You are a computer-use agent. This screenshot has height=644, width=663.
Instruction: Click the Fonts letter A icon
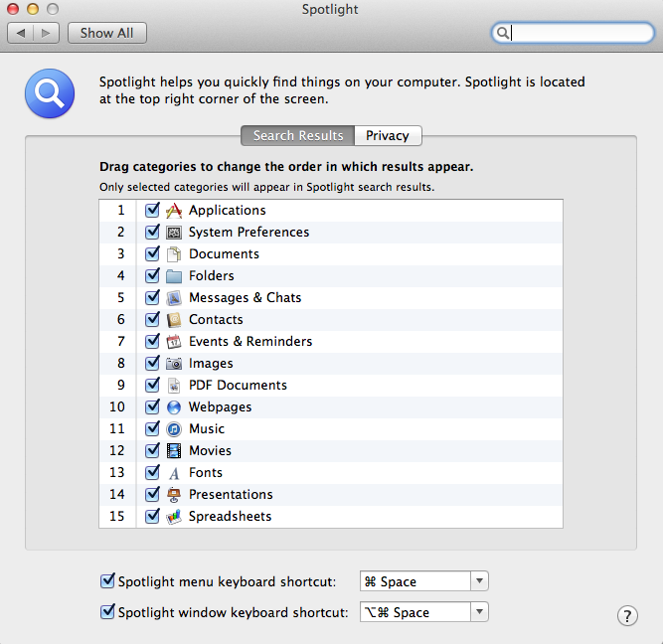174,473
